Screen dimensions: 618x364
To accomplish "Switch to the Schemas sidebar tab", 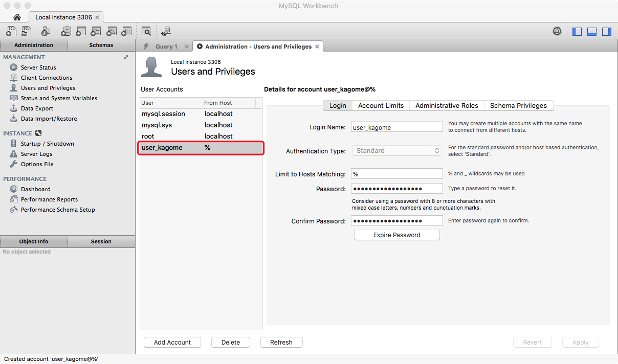I will pos(101,45).
